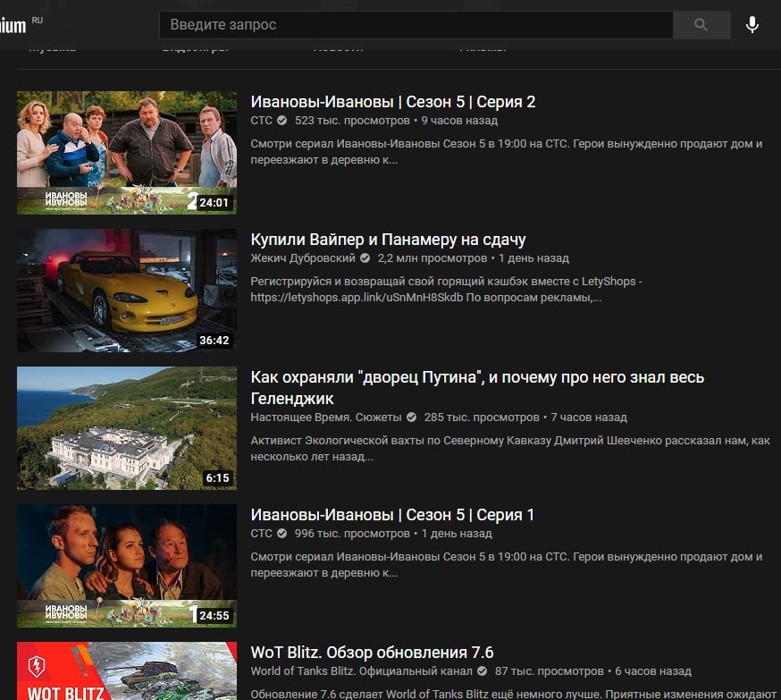Click "2,2 млн просмотров" text
The image size is (781, 700).
click(432, 258)
